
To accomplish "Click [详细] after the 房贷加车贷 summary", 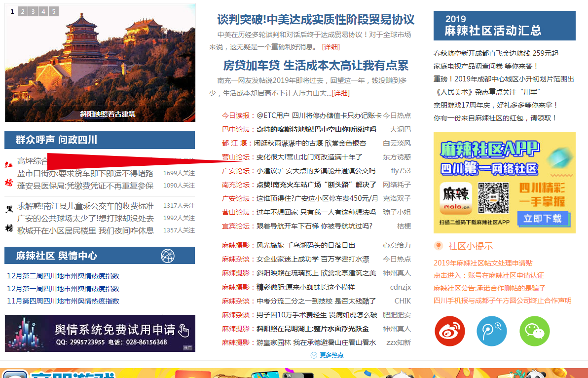I will pos(340,93).
